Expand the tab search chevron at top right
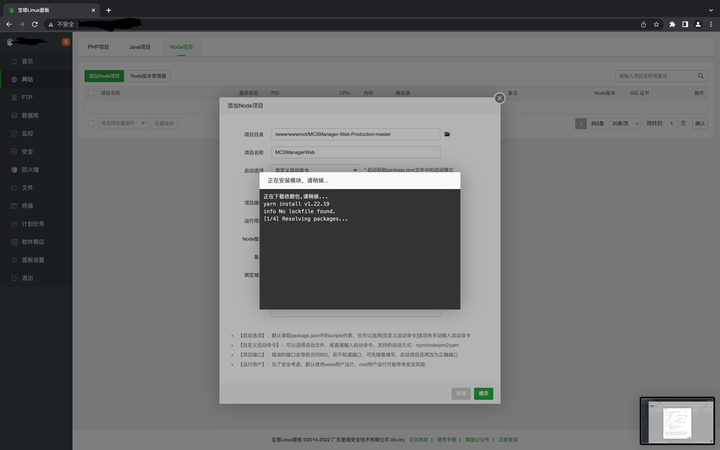The width and height of the screenshot is (720, 450). 711,10
